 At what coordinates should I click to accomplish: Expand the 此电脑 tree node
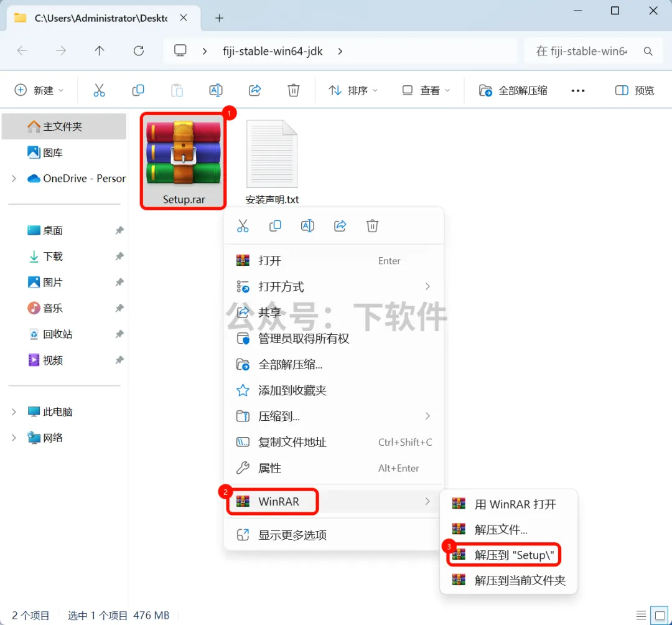pos(14,412)
